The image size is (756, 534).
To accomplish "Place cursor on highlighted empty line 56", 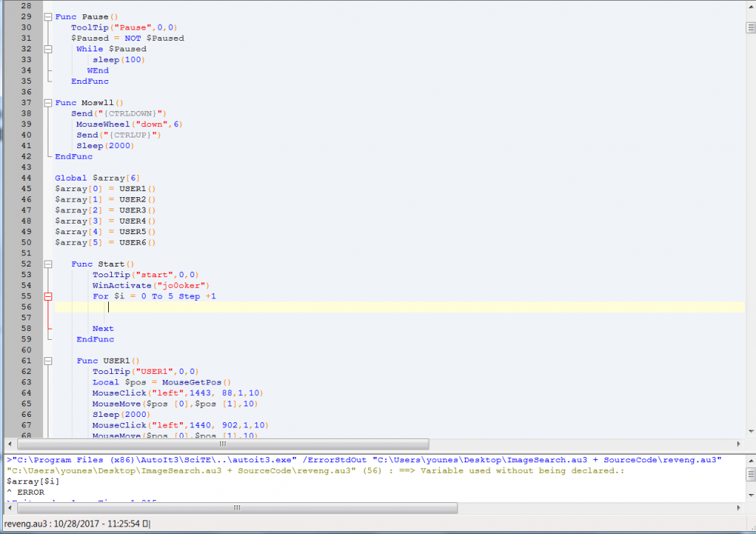I will click(378, 307).
